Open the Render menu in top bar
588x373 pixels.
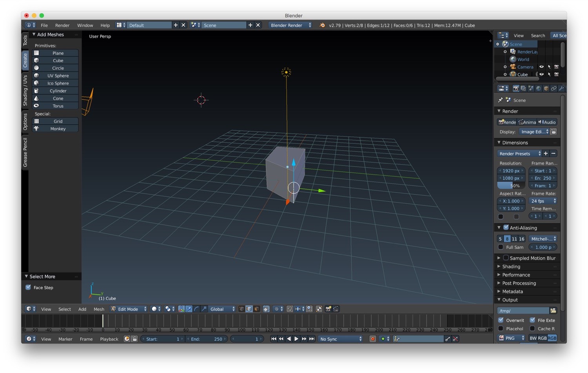point(62,25)
